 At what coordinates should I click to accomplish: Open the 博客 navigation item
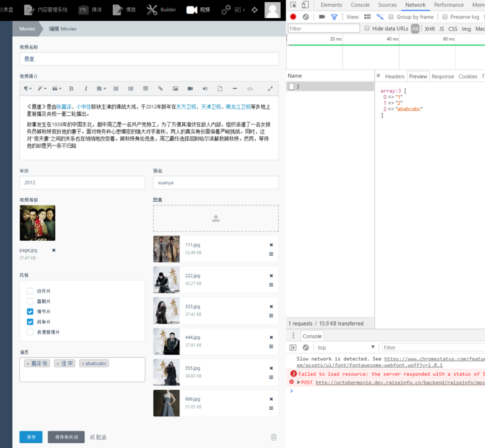point(124,10)
